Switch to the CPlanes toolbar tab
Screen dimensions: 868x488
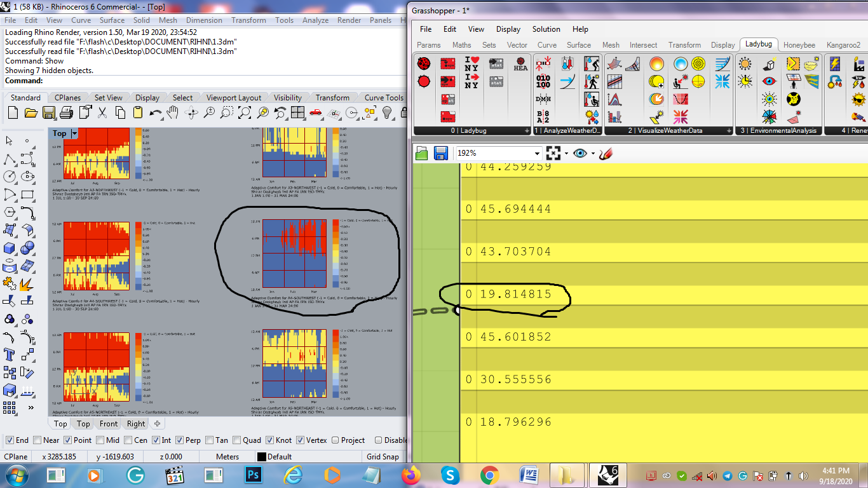pos(67,97)
